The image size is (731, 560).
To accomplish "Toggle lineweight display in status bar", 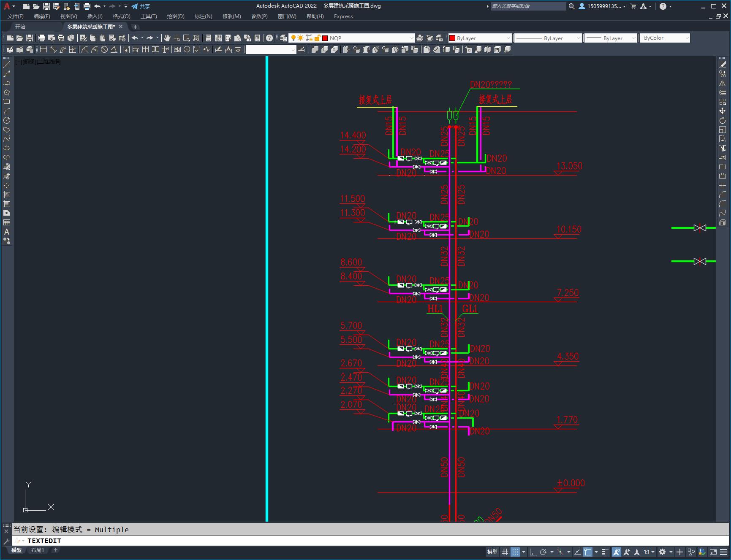I will (605, 552).
